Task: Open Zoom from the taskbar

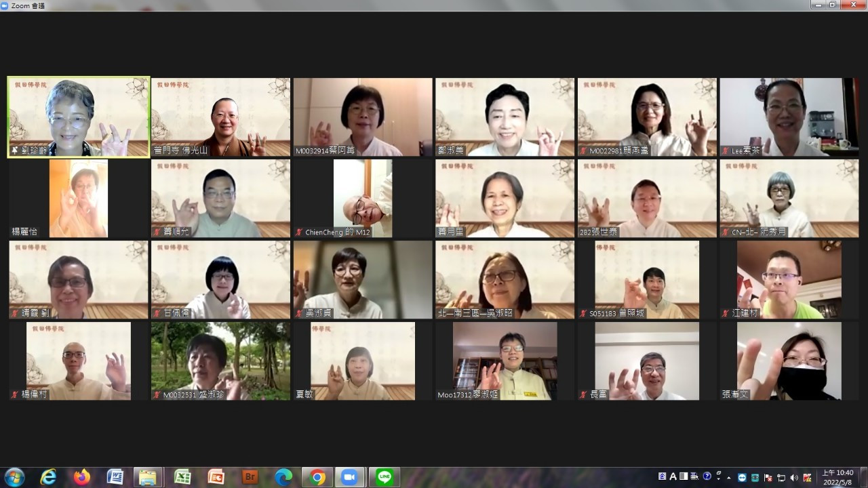Action: click(349, 477)
